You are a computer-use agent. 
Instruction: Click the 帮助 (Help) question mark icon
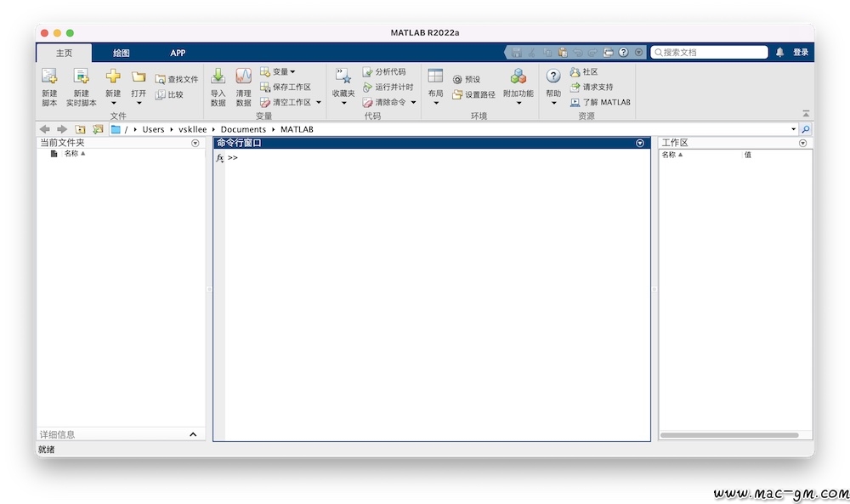tap(553, 76)
